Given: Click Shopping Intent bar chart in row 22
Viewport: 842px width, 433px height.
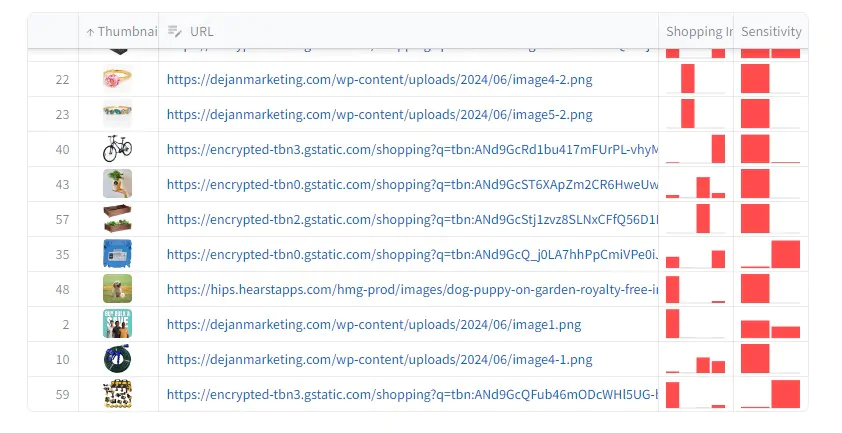Looking at the screenshot, I should (695, 79).
